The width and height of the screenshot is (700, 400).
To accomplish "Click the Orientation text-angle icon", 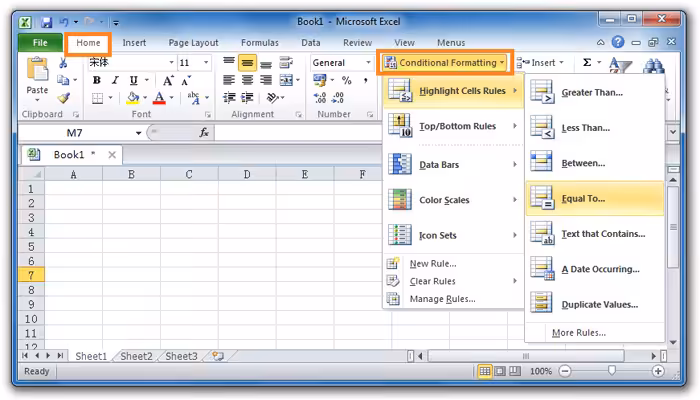I will pyautogui.click(x=272, y=97).
